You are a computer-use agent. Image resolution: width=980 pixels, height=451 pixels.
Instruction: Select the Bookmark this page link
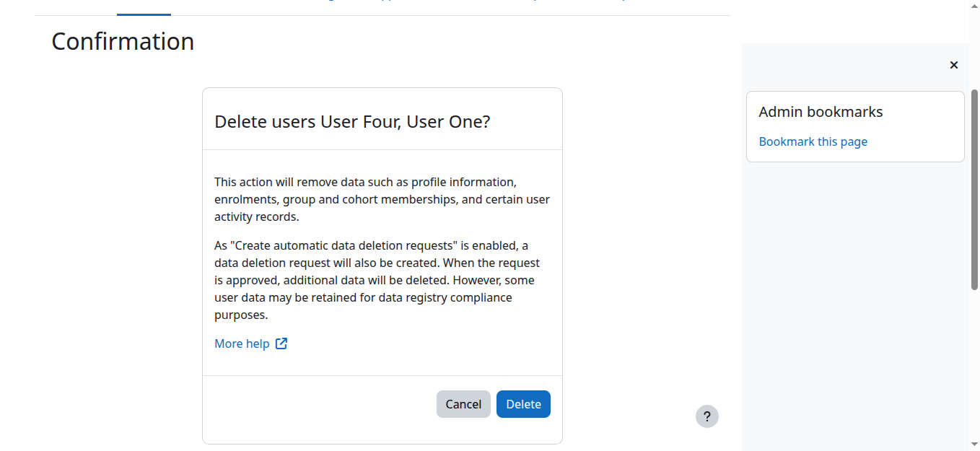pos(813,141)
